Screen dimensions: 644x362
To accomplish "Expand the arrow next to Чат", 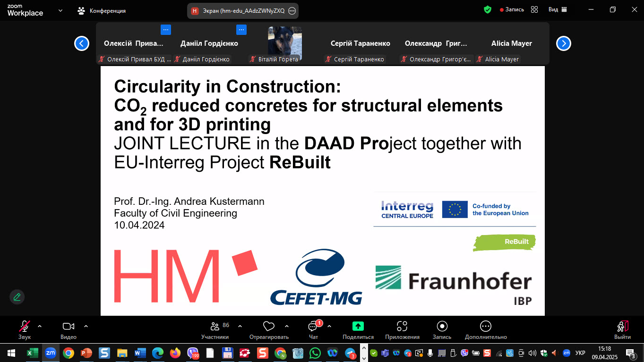I will (329, 326).
